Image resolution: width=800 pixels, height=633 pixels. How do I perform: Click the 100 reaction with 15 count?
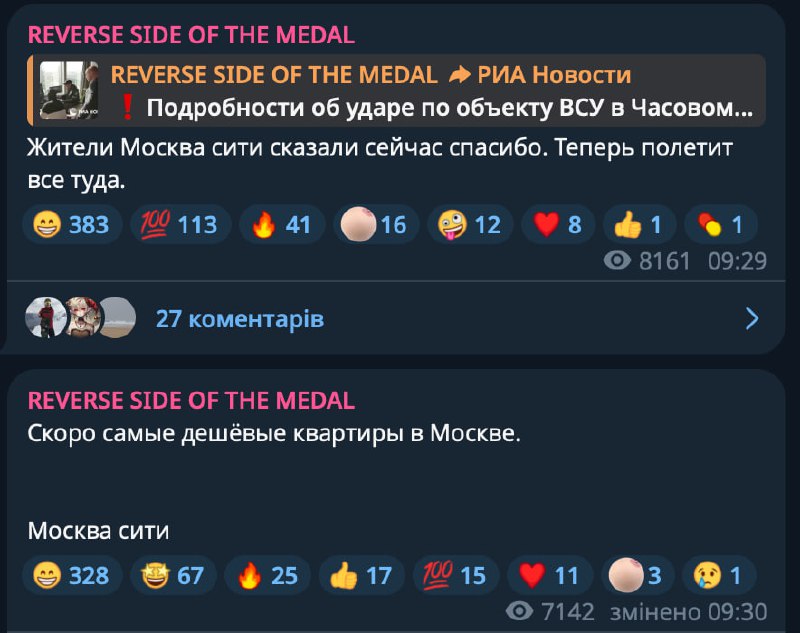[x=455, y=575]
